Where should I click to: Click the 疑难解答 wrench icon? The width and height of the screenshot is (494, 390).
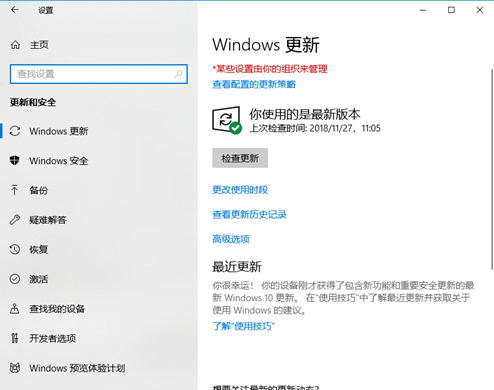coord(15,220)
